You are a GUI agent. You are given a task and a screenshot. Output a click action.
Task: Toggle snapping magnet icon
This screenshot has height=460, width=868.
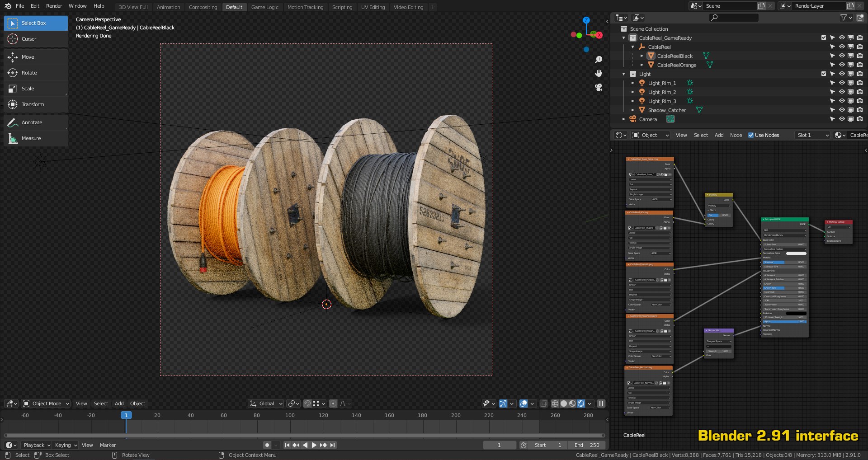pos(307,404)
